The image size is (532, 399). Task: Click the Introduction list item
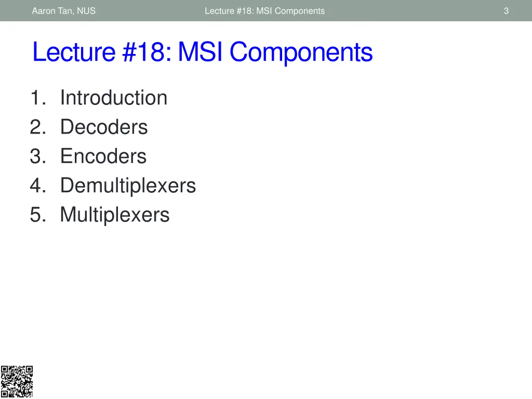(x=114, y=98)
